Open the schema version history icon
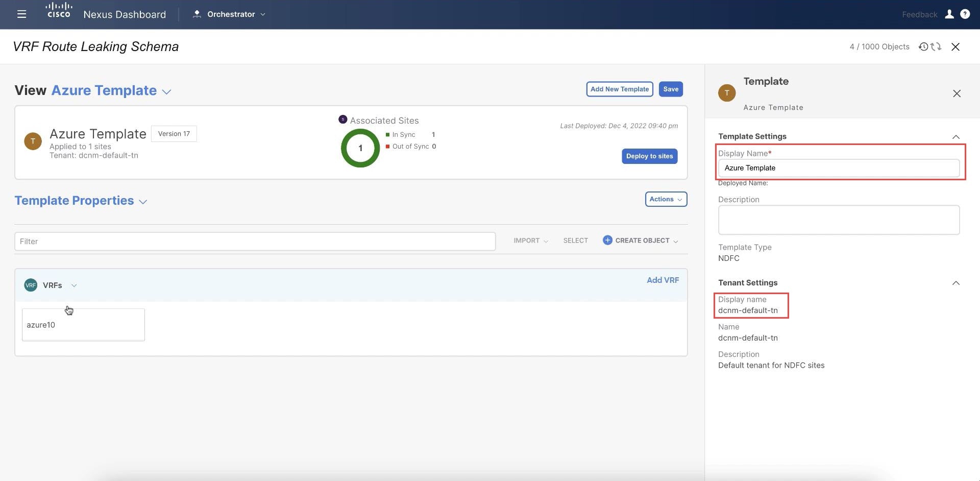 pos(923,46)
